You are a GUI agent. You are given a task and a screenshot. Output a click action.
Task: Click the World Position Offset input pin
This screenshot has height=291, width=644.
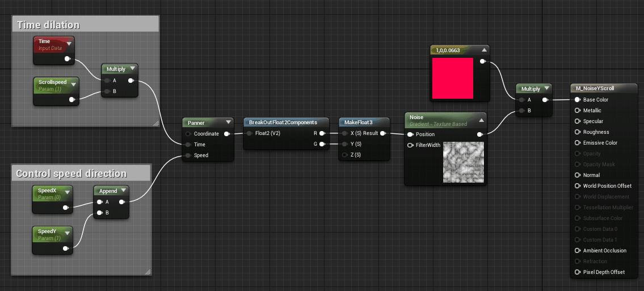(x=578, y=186)
